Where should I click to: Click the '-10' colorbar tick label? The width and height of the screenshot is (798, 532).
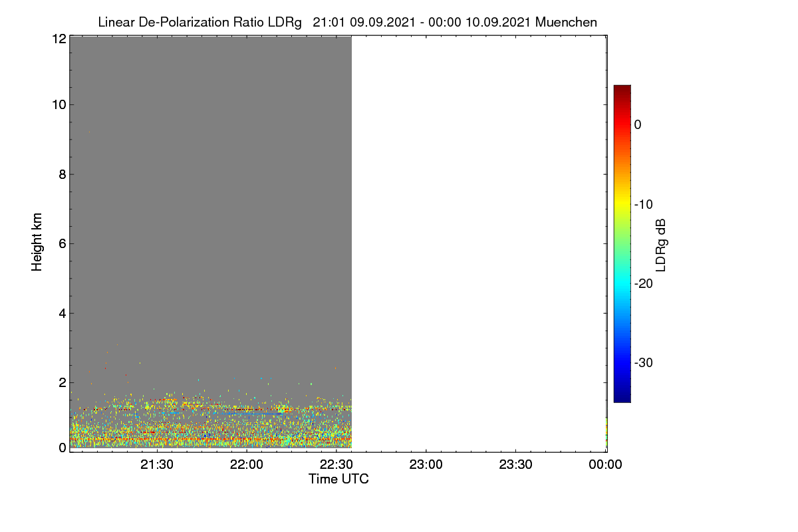pyautogui.click(x=644, y=204)
